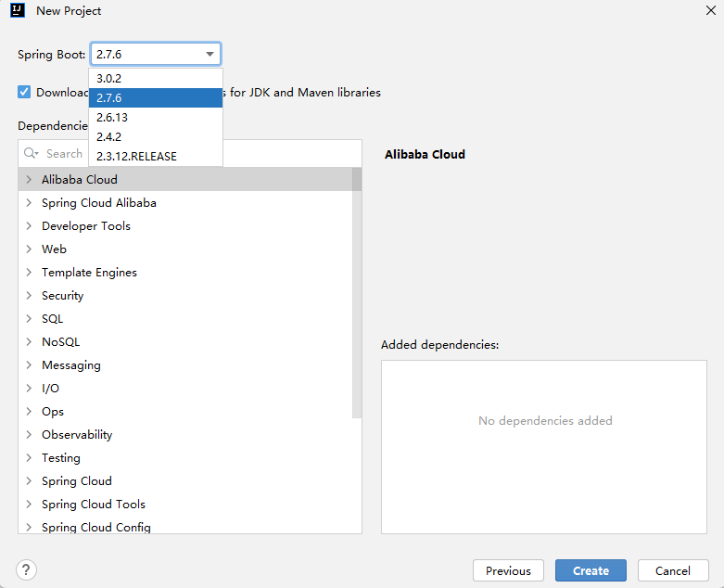
Task: Choose version 2.6.13 from the list
Action: pos(156,118)
